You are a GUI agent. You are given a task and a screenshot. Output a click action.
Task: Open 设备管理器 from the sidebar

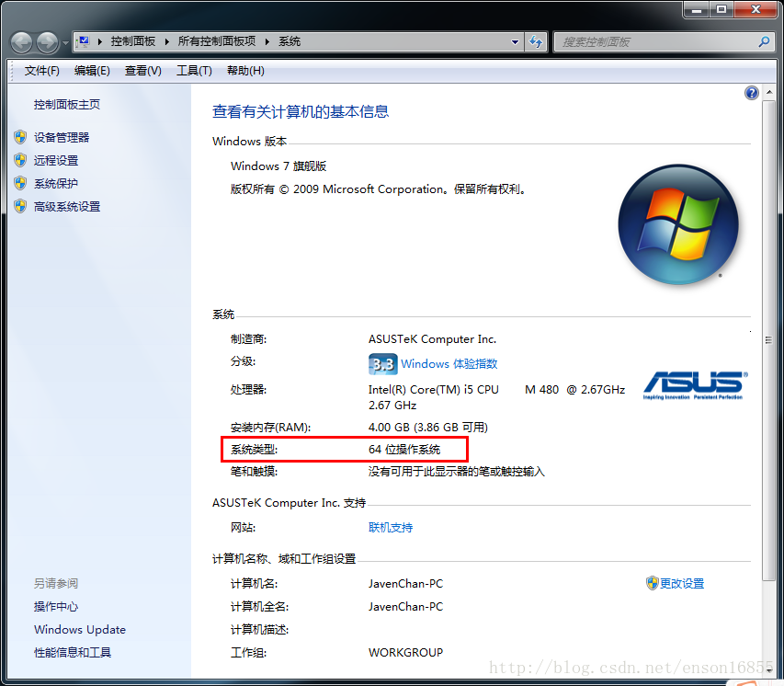(x=62, y=137)
